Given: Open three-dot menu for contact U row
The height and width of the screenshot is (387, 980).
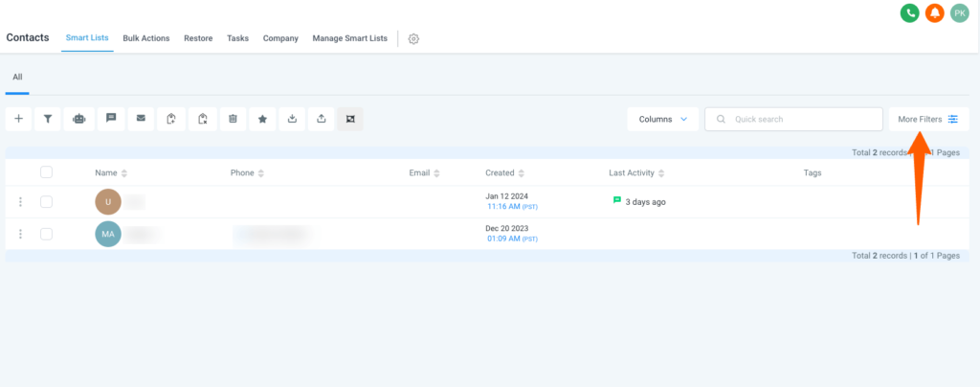Looking at the screenshot, I should [x=20, y=202].
